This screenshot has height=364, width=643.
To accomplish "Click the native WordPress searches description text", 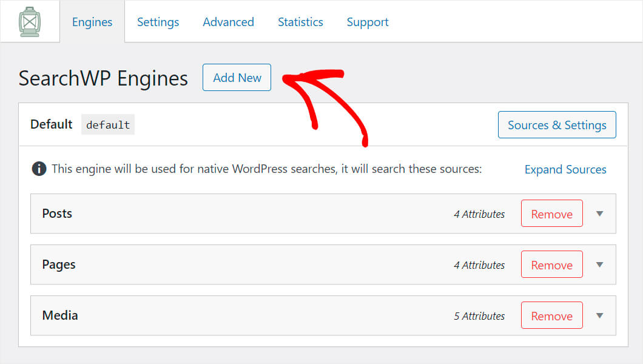I will click(266, 169).
